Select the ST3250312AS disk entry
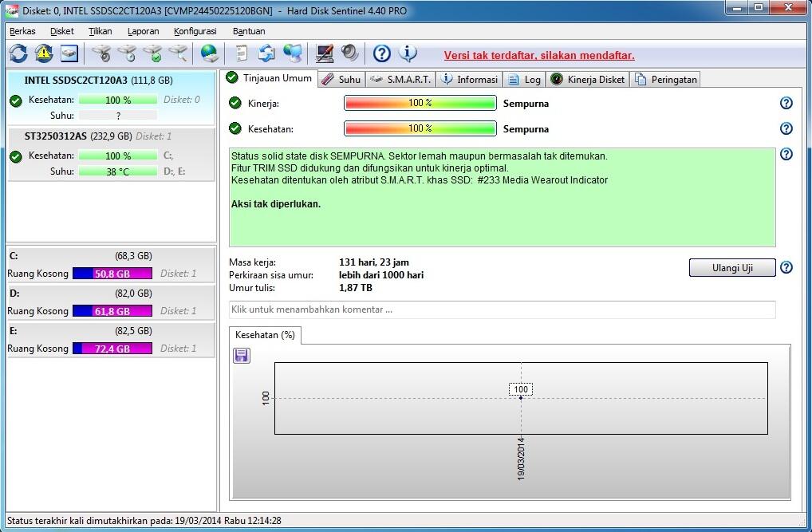The width and height of the screenshot is (812, 532). [x=111, y=155]
